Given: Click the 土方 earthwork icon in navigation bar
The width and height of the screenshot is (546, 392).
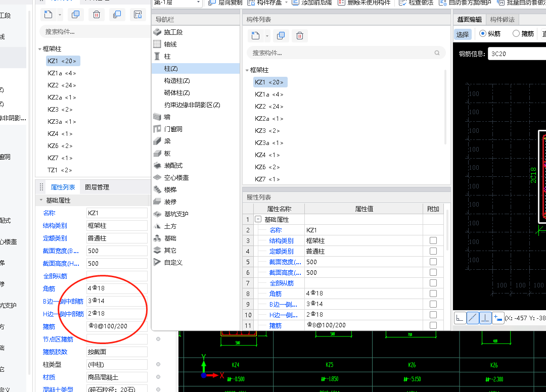Looking at the screenshot, I should click(157, 226).
